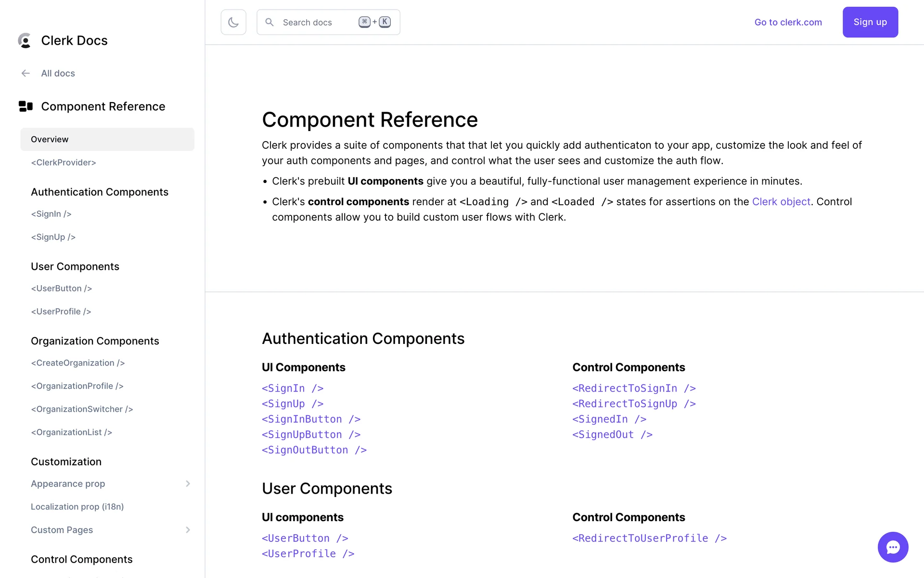Toggle dark mode with moon icon
The image size is (924, 578).
[x=233, y=22]
